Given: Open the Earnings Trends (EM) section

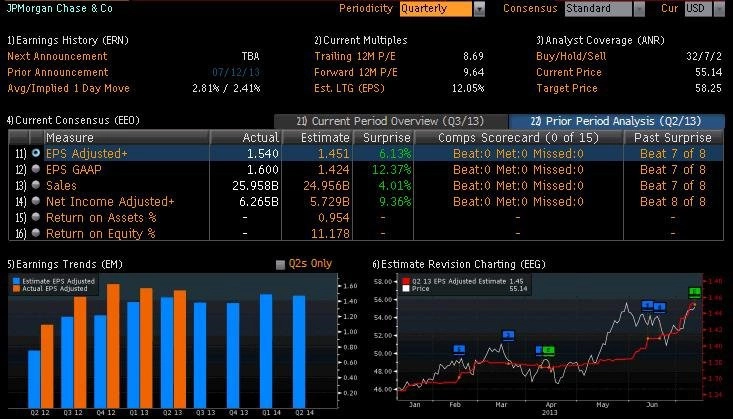Looking at the screenshot, I should (65, 264).
